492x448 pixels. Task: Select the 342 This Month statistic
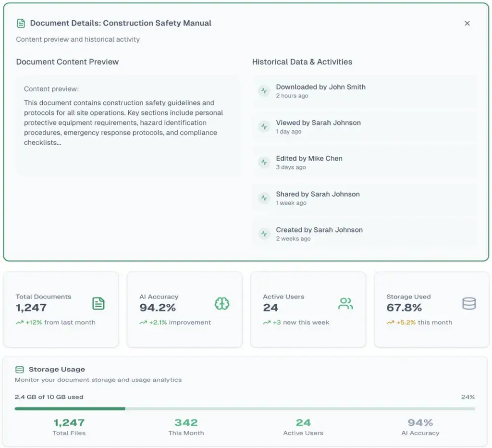186,426
